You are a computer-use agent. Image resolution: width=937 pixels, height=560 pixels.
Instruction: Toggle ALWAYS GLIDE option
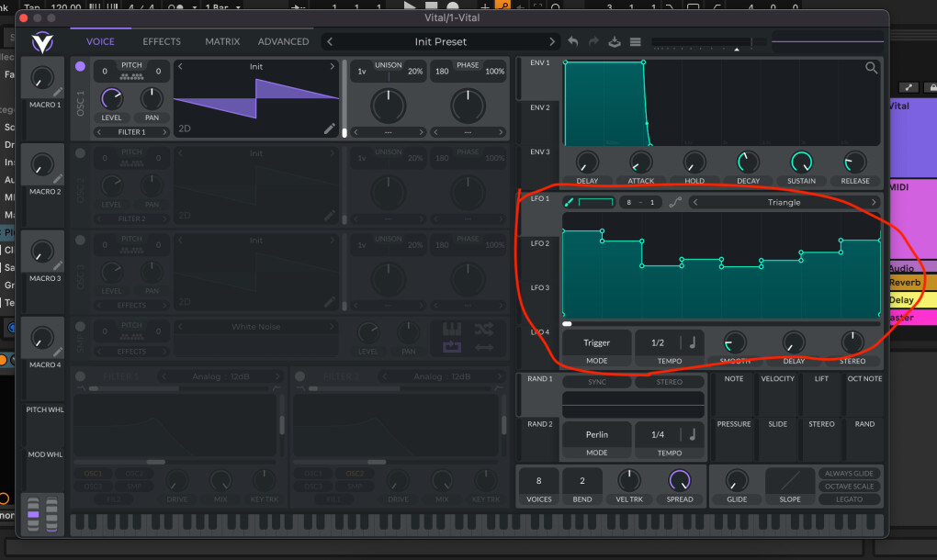pos(849,474)
